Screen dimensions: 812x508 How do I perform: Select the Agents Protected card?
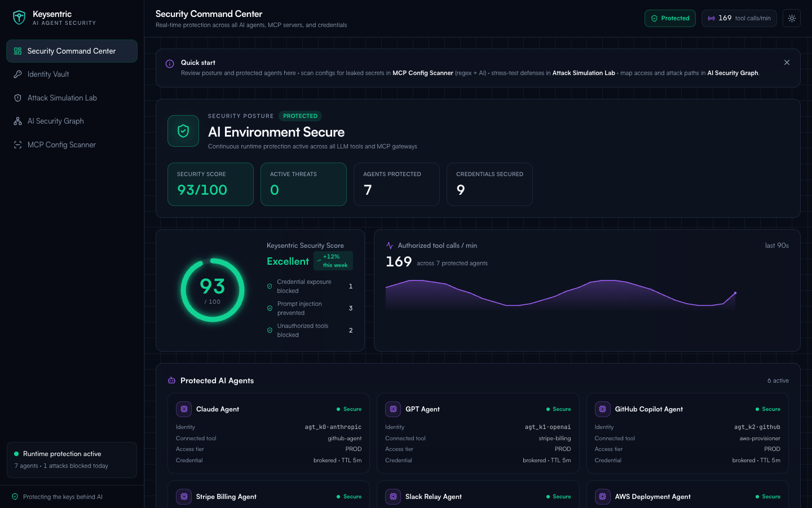point(396,184)
